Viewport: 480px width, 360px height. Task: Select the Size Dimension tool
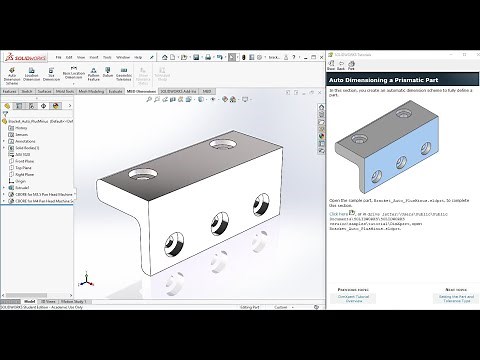pyautogui.click(x=51, y=74)
